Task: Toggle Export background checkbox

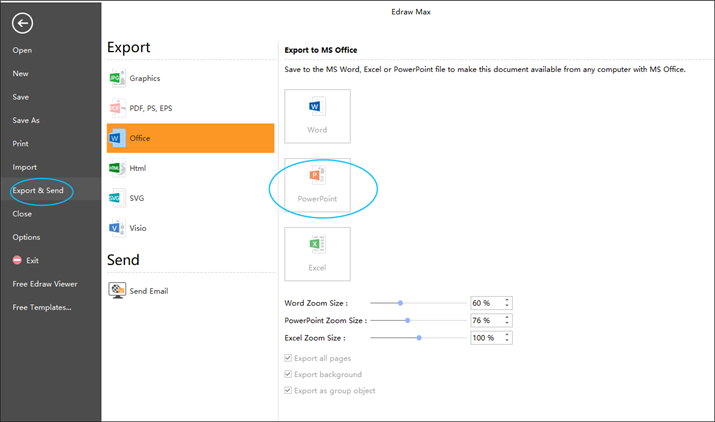Action: coord(288,374)
